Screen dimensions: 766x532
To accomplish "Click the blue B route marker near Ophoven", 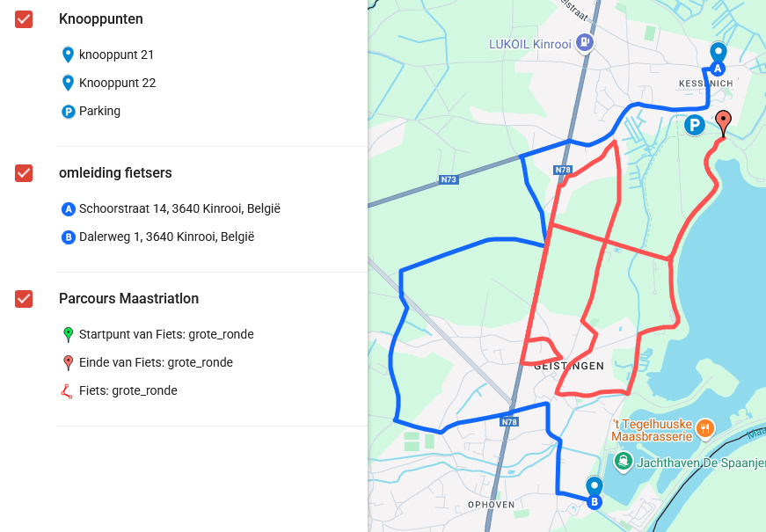I will pyautogui.click(x=594, y=502).
